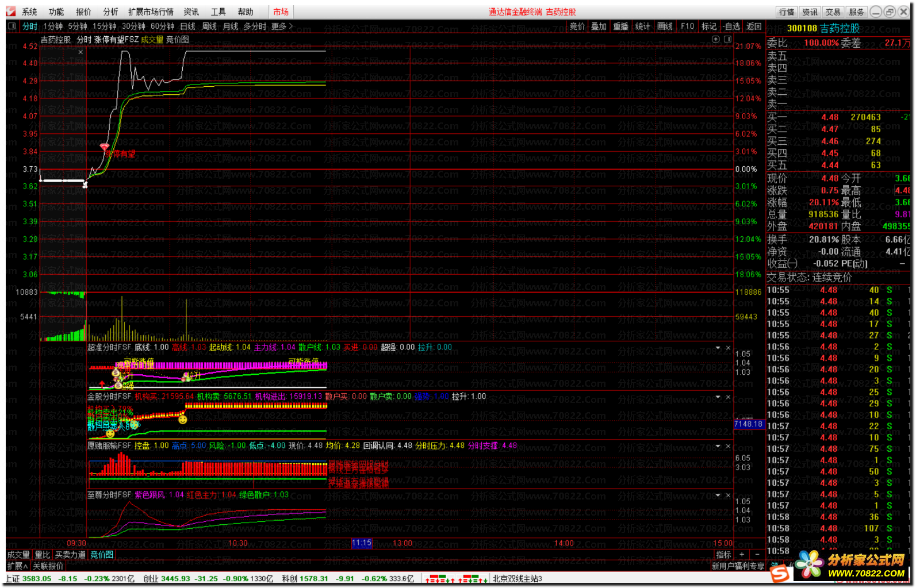Select the 日线 daily chart tab
916x588 pixels.
click(x=188, y=26)
